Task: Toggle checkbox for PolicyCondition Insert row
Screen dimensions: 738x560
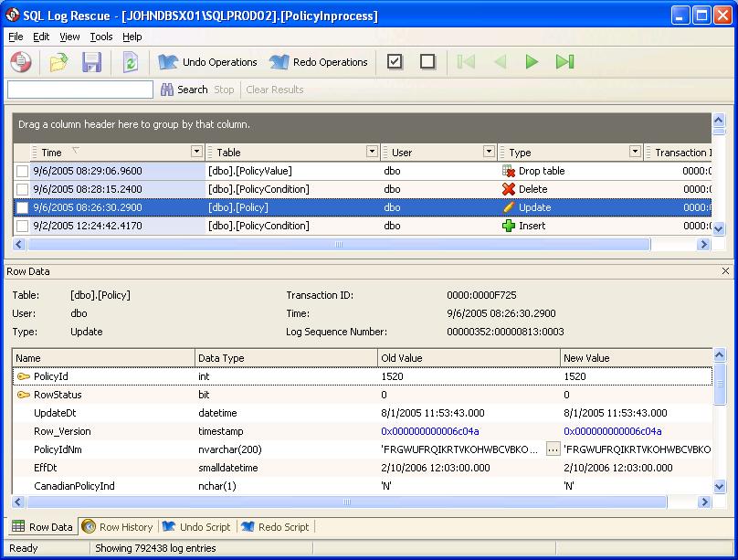Action: coord(22,226)
